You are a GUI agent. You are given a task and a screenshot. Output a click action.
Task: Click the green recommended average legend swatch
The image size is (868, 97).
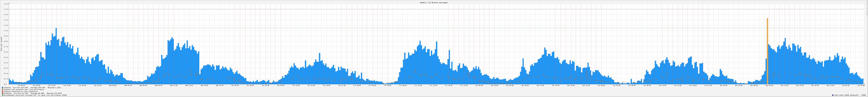(x=3, y=95)
